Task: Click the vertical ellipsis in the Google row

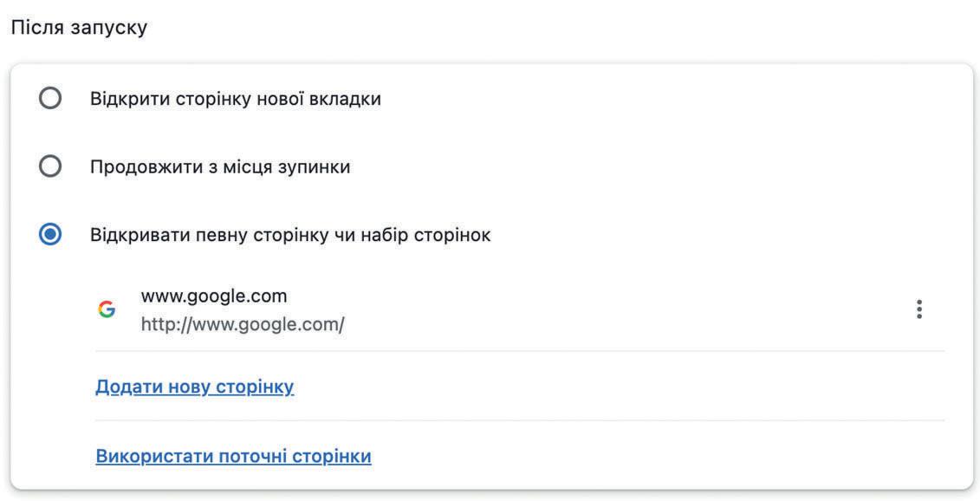Action: (919, 309)
